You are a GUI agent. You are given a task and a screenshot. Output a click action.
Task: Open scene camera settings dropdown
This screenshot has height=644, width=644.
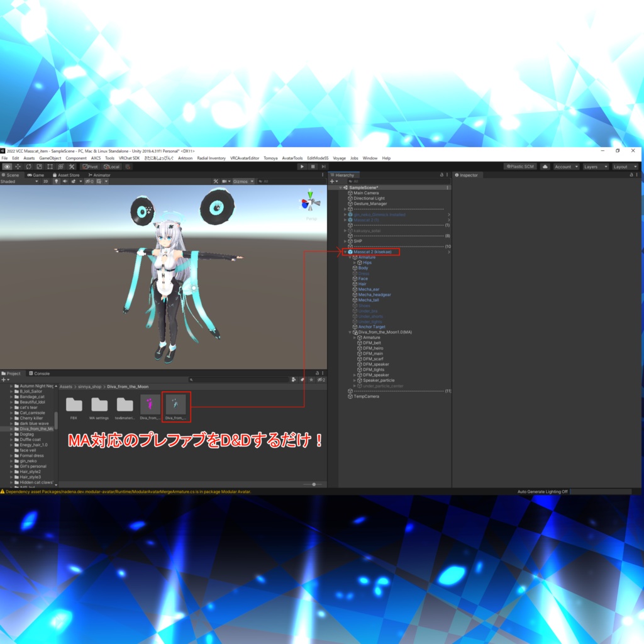point(225,181)
